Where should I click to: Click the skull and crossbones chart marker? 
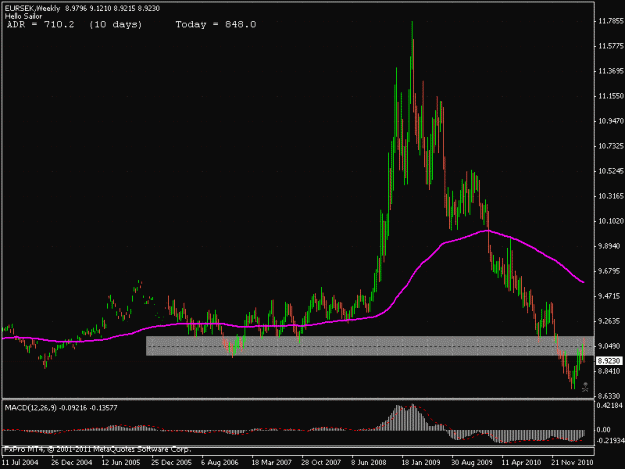coord(585,387)
